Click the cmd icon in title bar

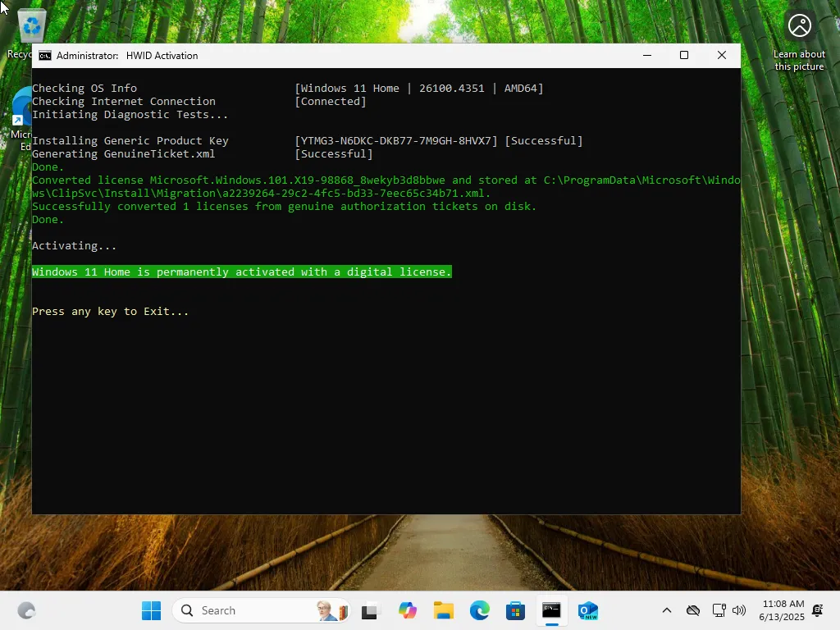click(45, 56)
